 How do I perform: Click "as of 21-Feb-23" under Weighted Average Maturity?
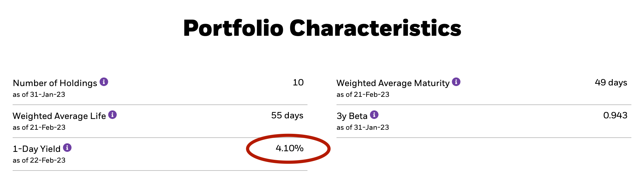click(363, 95)
